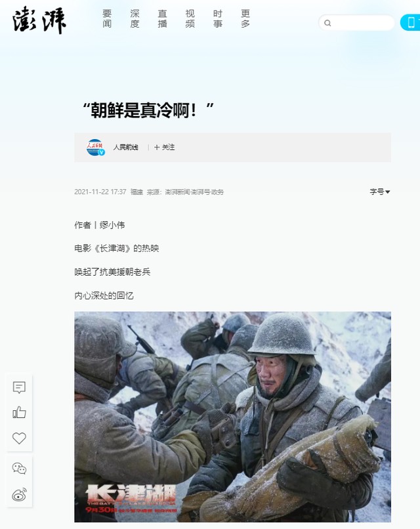Viewport: 420px width, 529px height.
Task: Open the 长津湖 movie still image
Action: [232, 417]
